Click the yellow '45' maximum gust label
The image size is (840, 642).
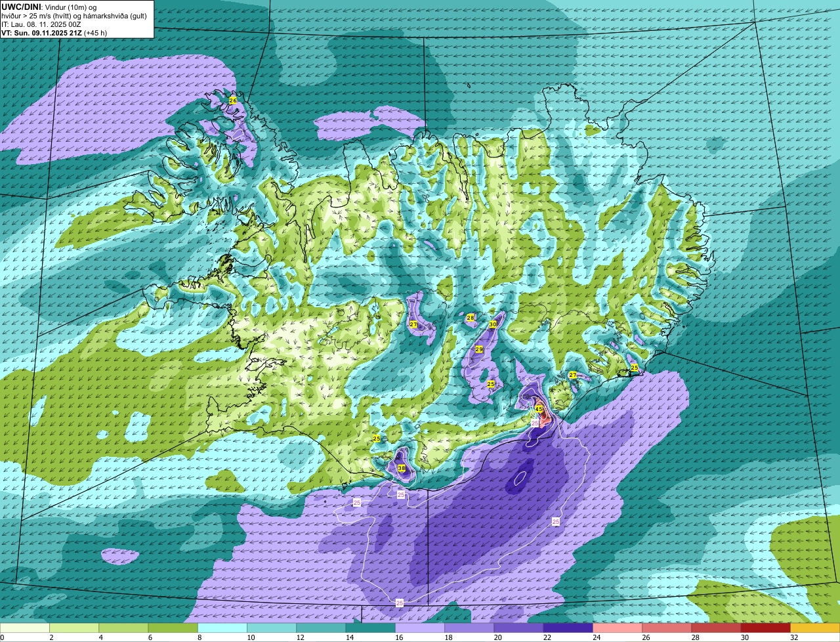(x=539, y=409)
